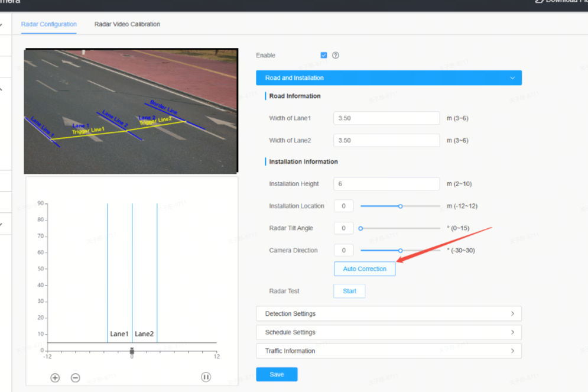Expand the Schedule Settings section
Screen dimensions: 588x392
coord(389,332)
